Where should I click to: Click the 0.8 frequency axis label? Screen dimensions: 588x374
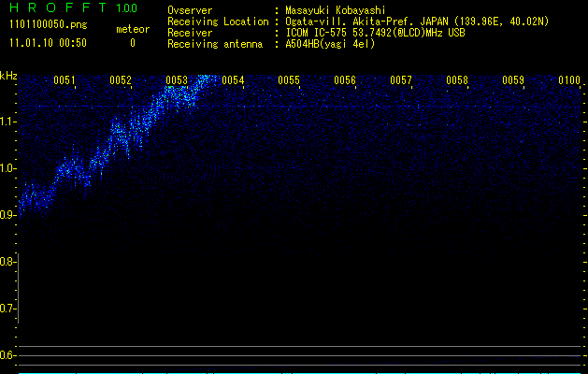7,262
